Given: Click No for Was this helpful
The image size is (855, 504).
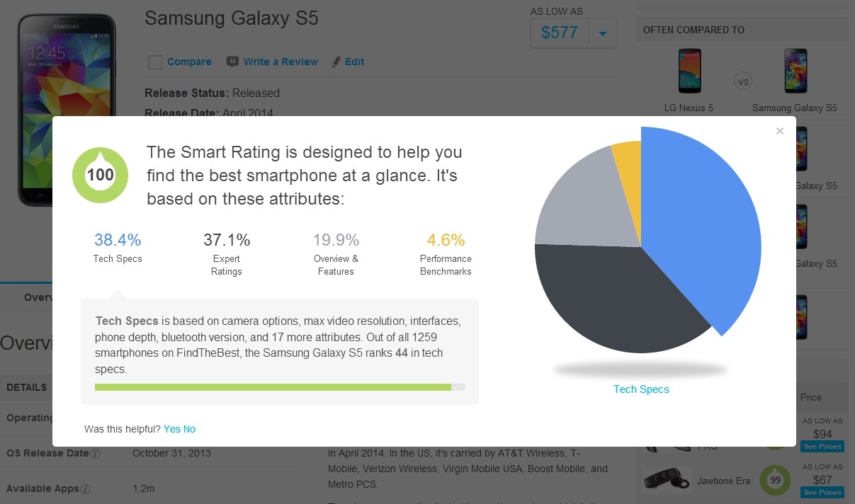Looking at the screenshot, I should pos(189,429).
